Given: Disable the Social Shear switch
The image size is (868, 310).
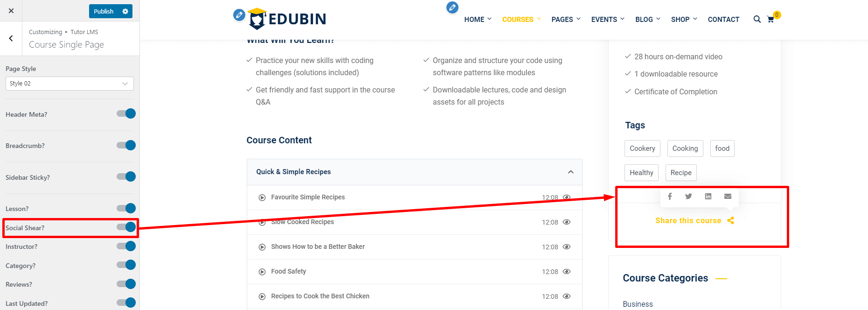Looking at the screenshot, I should pos(126,227).
